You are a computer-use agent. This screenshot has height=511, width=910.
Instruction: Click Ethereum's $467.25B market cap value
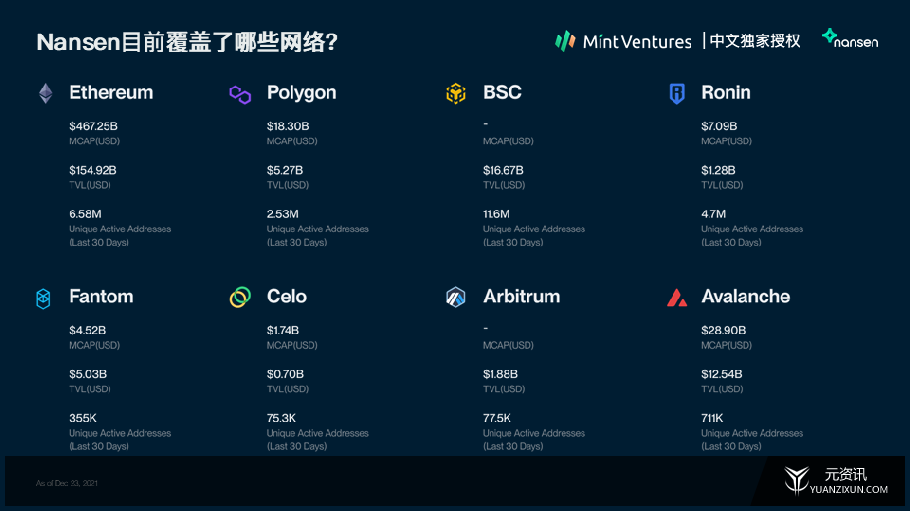click(x=93, y=126)
